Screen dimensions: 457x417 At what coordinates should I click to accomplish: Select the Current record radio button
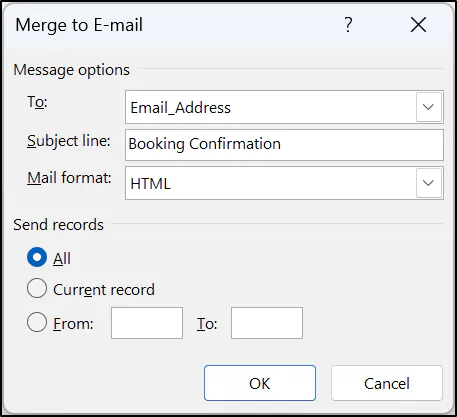[x=37, y=288]
